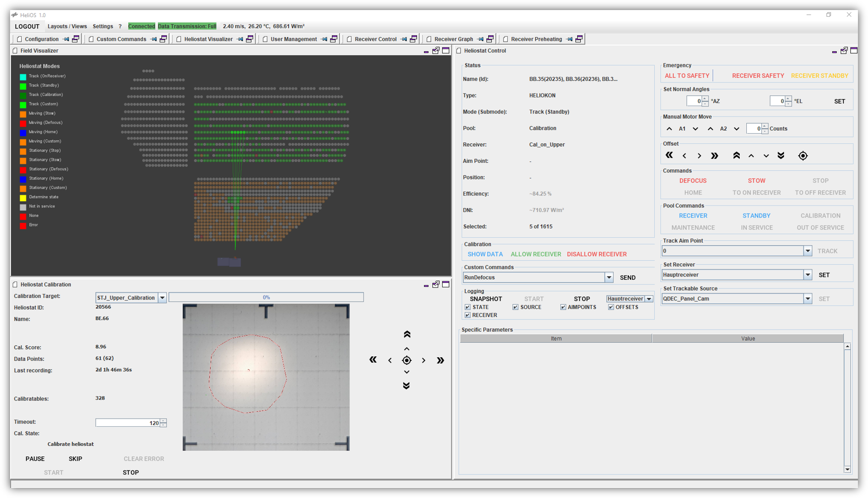
Task: Pin the Receiver Graph tab
Action: pyautogui.click(x=480, y=39)
